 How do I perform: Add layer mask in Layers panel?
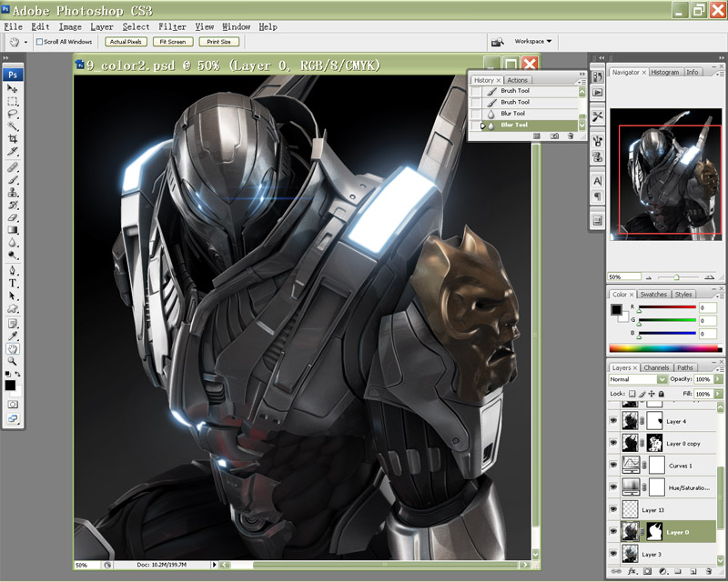tap(648, 571)
